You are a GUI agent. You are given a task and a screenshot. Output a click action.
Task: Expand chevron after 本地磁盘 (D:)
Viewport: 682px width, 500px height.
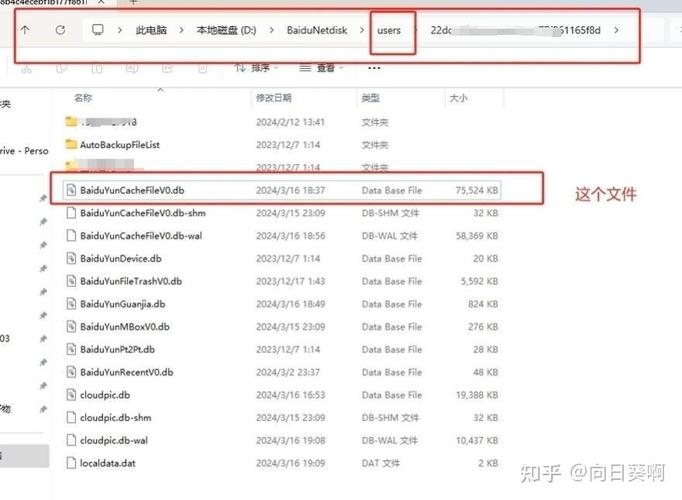point(272,30)
